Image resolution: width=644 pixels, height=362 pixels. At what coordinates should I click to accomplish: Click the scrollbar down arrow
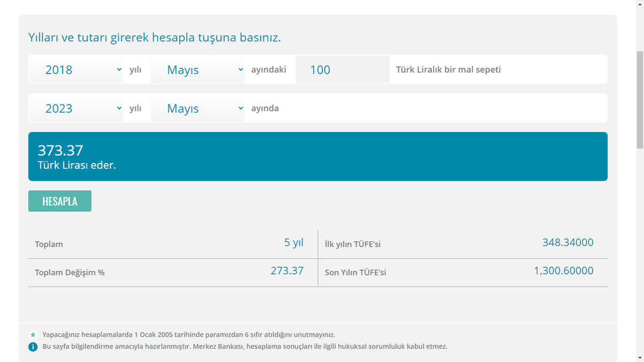[640, 358]
